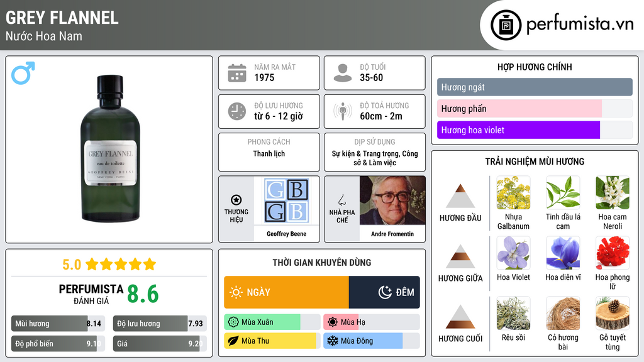This screenshot has height=362, width=644.
Task: Click the leaf icon for Mùa Thu
Action: coord(233,341)
